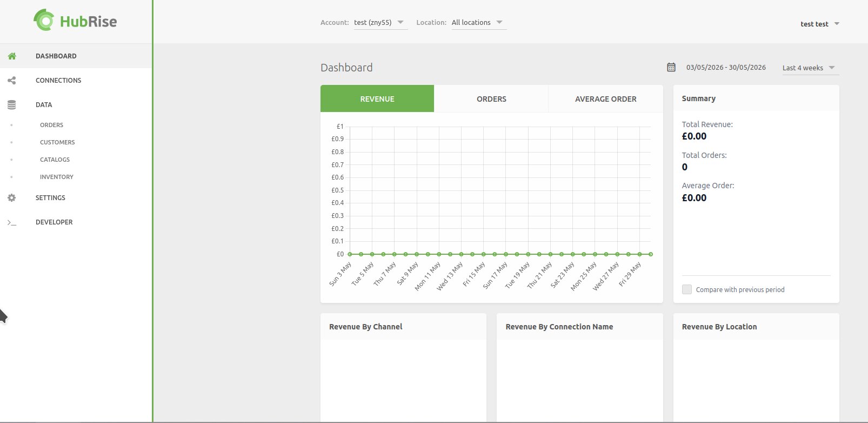The width and height of the screenshot is (868, 423).
Task: Enable Compare with previous period checkbox
Action: coord(687,289)
